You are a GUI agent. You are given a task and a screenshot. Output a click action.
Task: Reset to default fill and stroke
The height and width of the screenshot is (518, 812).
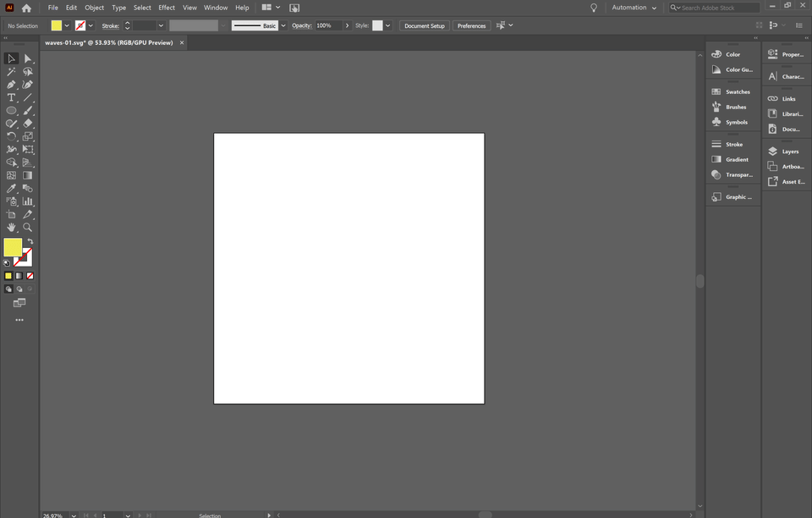pyautogui.click(x=5, y=262)
